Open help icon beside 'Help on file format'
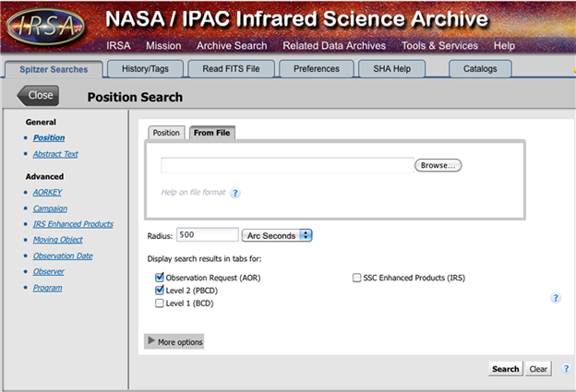576x392 pixels. tap(235, 193)
